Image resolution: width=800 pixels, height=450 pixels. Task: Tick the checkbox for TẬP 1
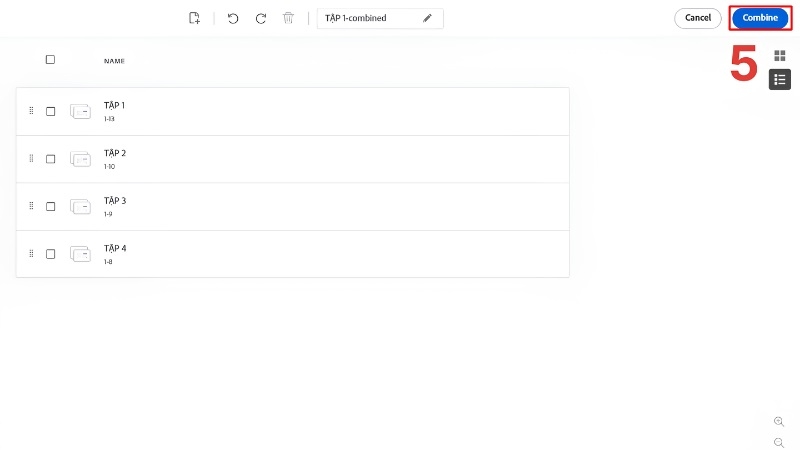[51, 111]
